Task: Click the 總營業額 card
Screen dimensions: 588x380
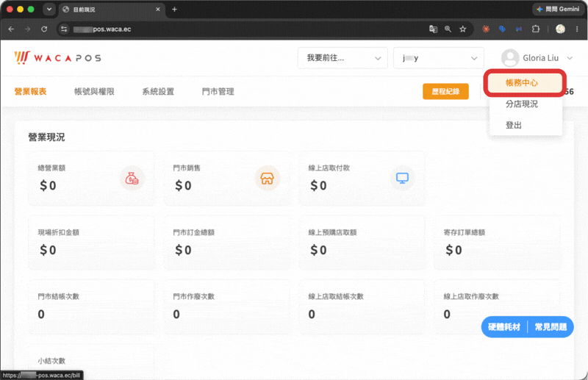Action: [91, 179]
